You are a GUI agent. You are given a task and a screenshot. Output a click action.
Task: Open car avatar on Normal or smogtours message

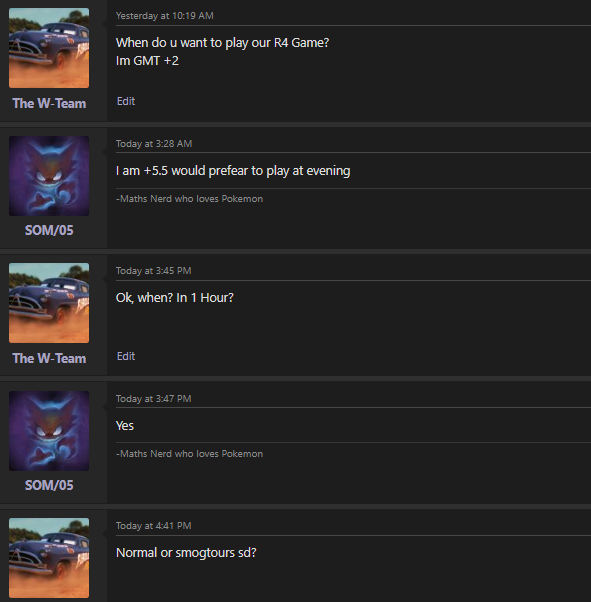[49, 558]
